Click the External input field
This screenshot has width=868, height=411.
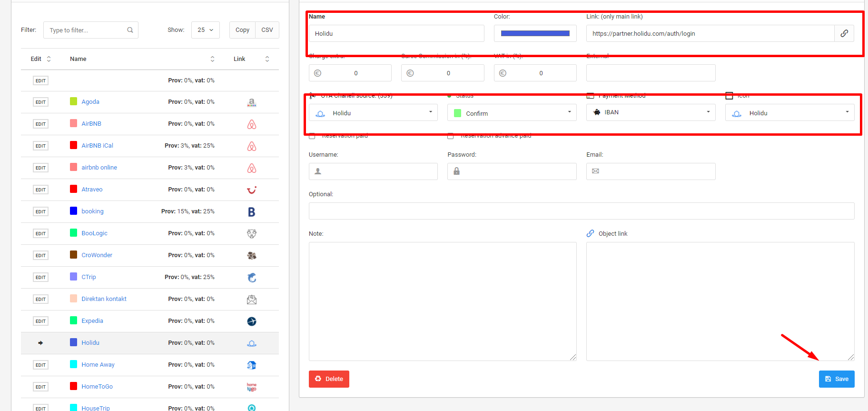point(651,73)
